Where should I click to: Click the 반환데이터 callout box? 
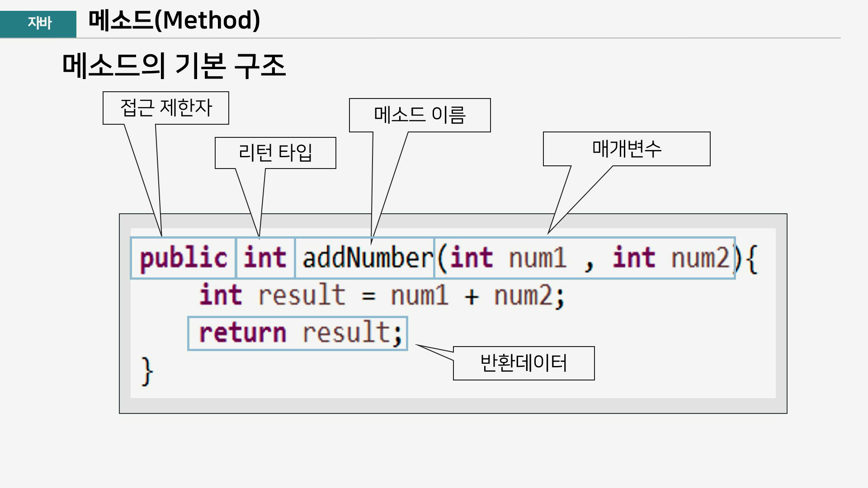[524, 363]
